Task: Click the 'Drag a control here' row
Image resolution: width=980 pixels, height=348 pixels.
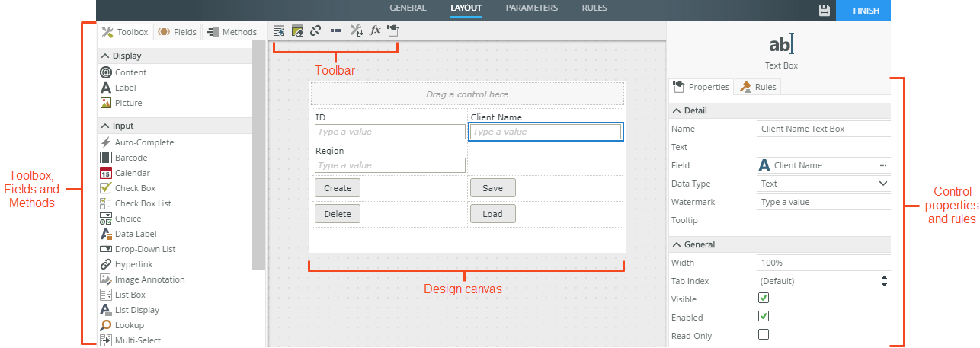Action: point(467,94)
